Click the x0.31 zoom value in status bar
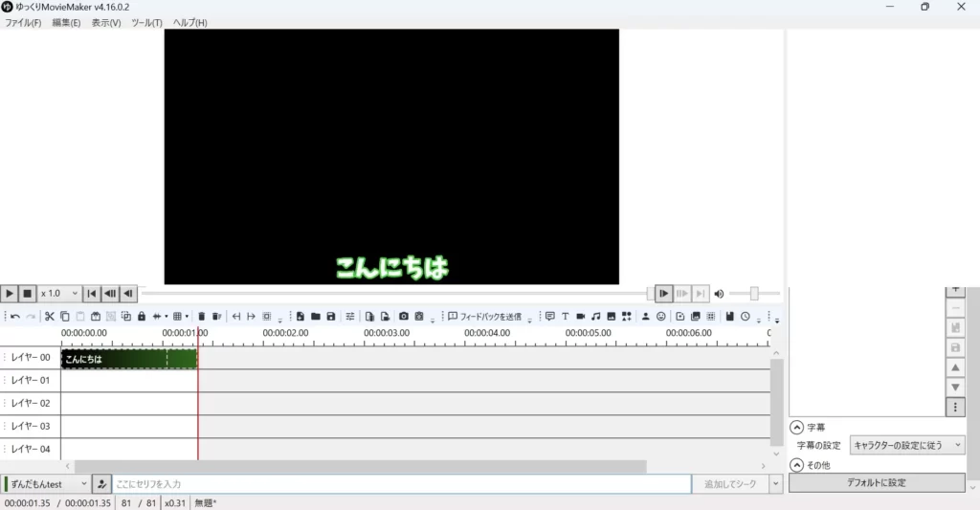Screen dimensions: 980x510 175,503
